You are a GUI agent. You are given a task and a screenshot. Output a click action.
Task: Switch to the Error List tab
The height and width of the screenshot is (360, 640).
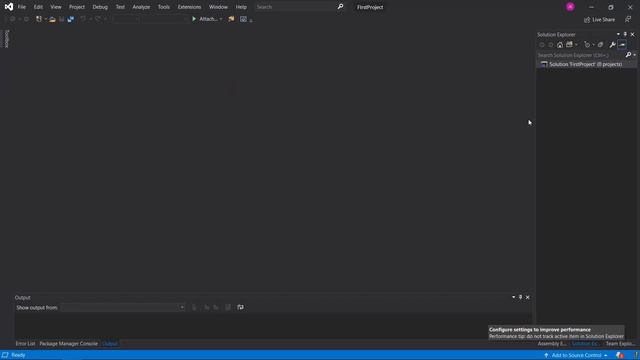click(25, 344)
